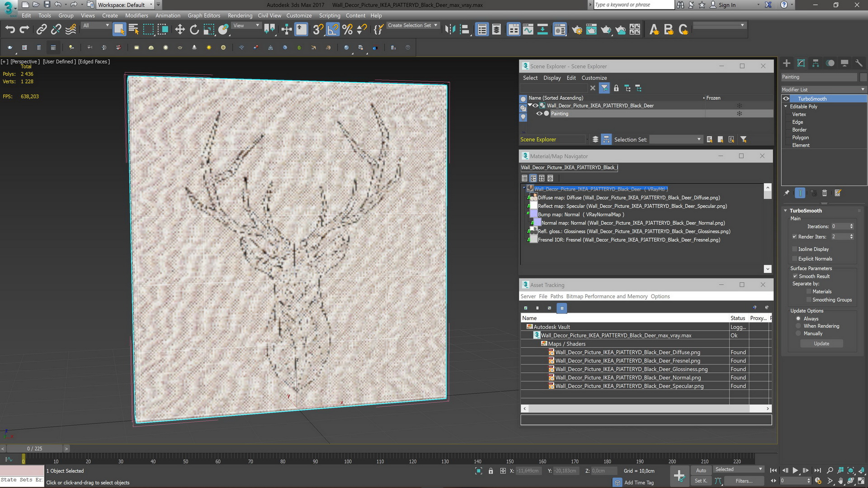Click the Play Animation button

click(795, 471)
